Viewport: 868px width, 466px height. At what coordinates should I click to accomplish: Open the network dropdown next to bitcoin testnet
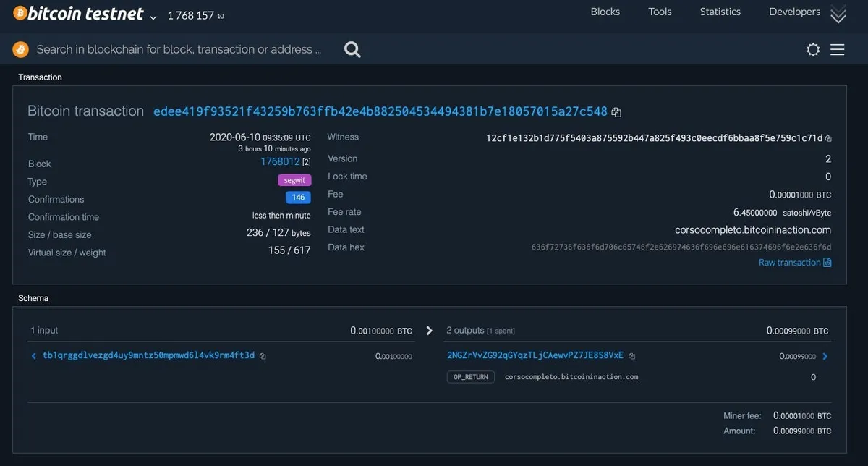click(152, 15)
